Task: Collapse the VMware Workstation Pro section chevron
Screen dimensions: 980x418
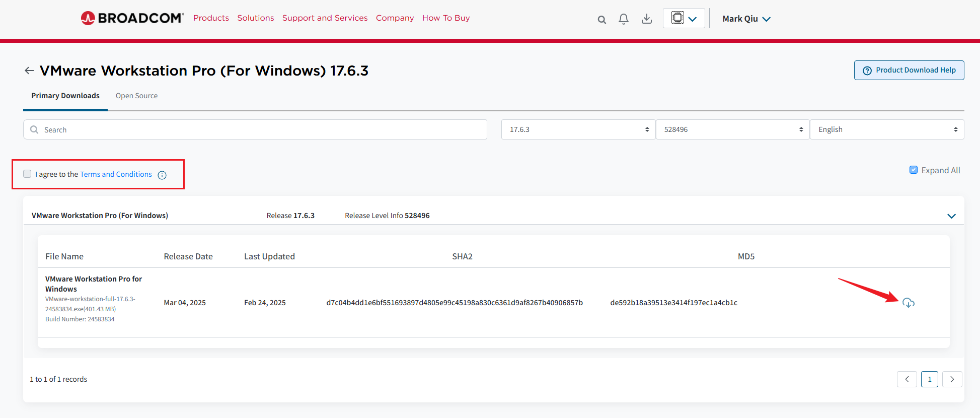Action: tap(951, 216)
